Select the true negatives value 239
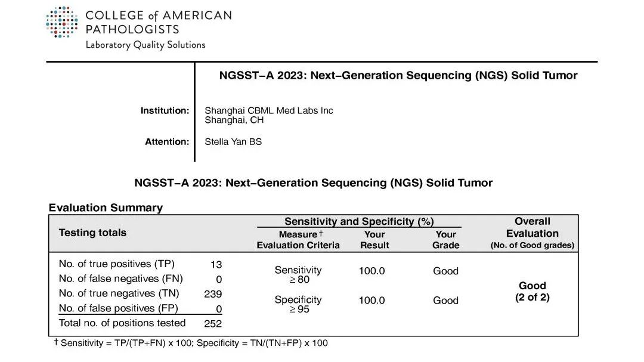The image size is (644, 362). coord(212,294)
